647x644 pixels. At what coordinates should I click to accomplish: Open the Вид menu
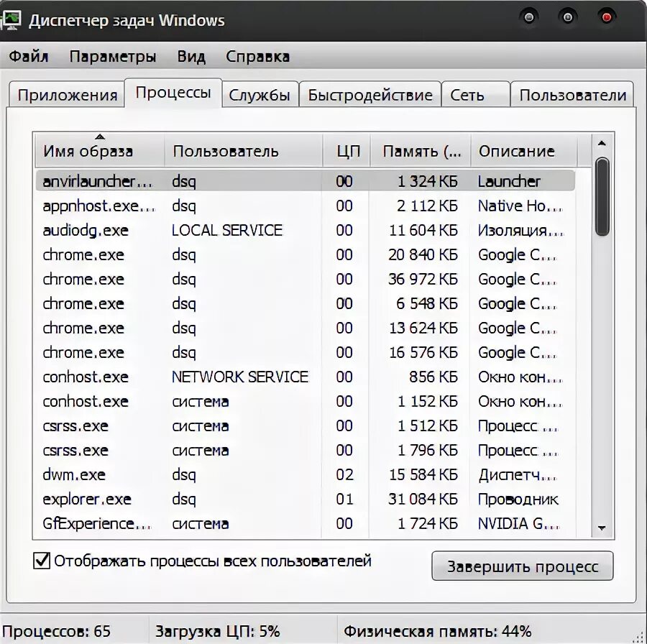pyautogui.click(x=191, y=56)
